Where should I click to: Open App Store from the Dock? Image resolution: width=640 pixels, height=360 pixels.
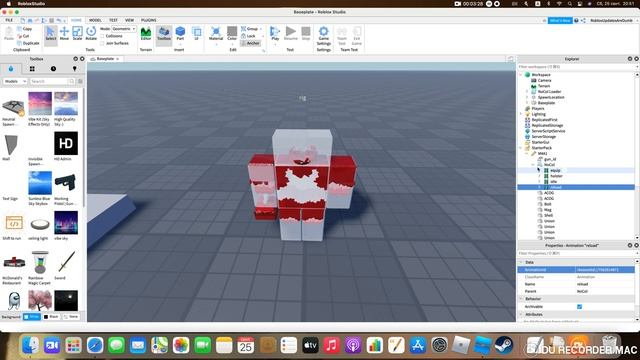tap(418, 346)
